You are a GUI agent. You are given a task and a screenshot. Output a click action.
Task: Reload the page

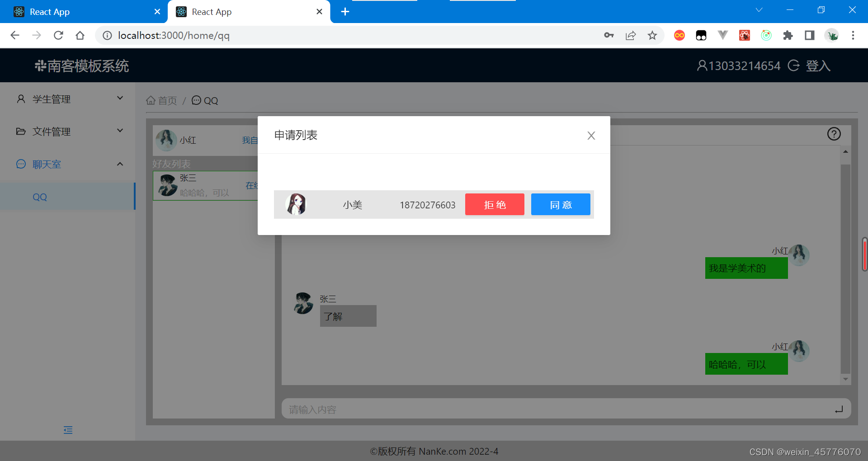pos(58,35)
